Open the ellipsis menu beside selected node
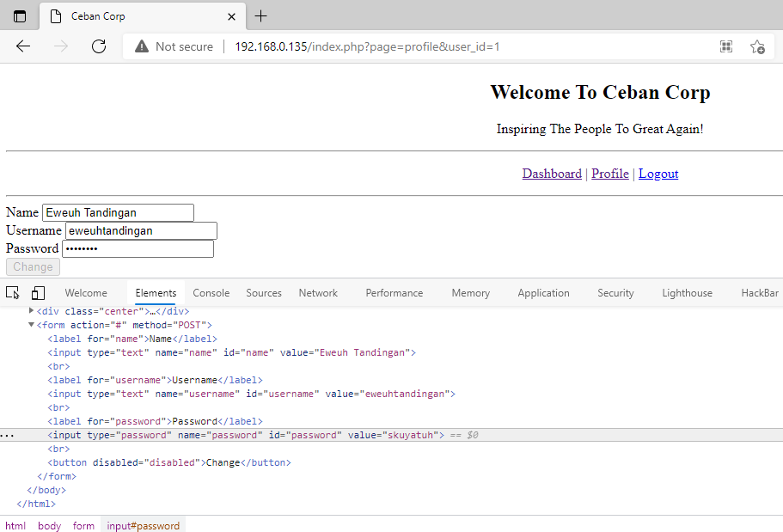The image size is (783, 532). [7, 436]
